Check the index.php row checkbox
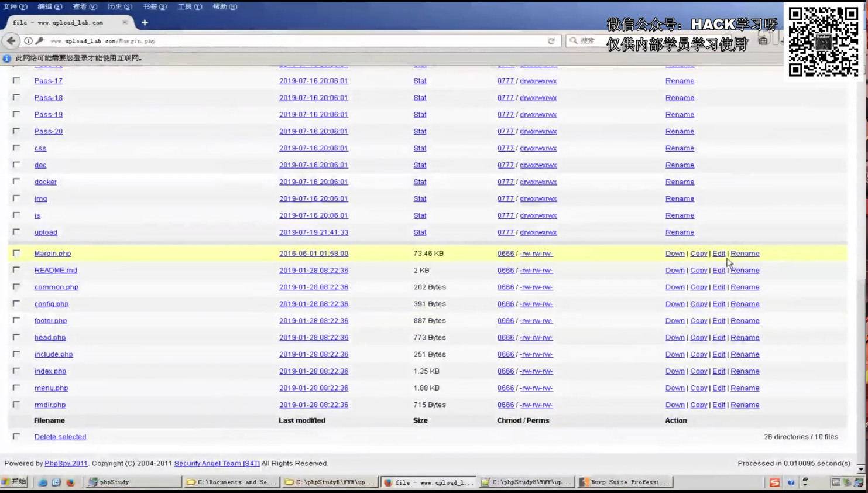Image resolution: width=868 pixels, height=493 pixels. coord(16,371)
